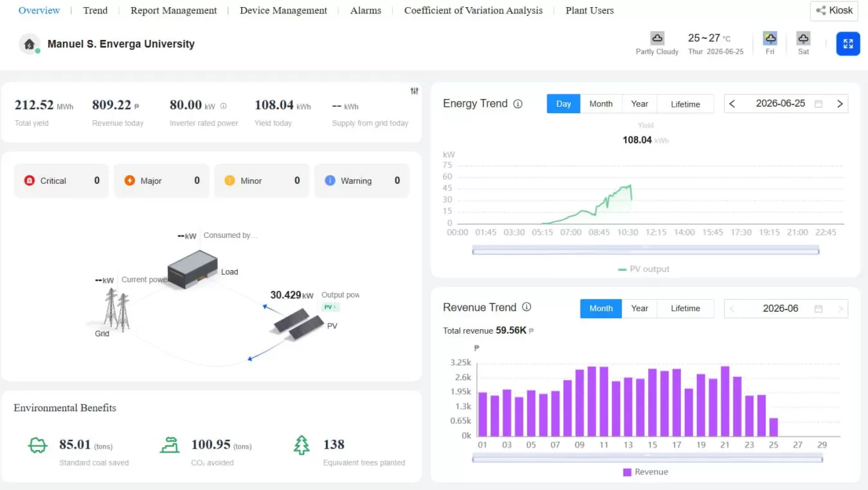Click the Energy Trend date field 2026-06-25
The image size is (868, 490).
click(x=780, y=104)
